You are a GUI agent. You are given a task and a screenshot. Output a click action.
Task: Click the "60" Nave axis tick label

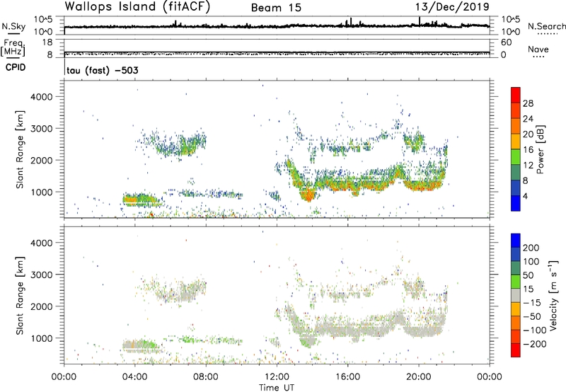click(506, 42)
